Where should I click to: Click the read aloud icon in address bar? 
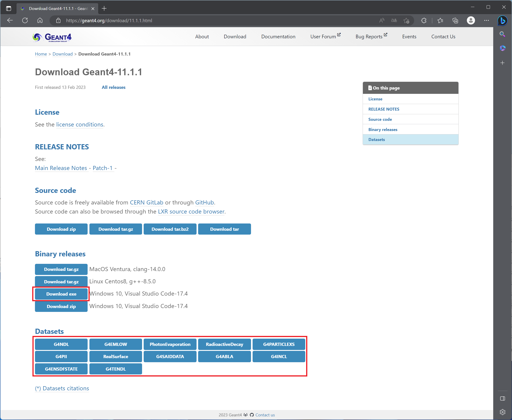pyautogui.click(x=382, y=21)
